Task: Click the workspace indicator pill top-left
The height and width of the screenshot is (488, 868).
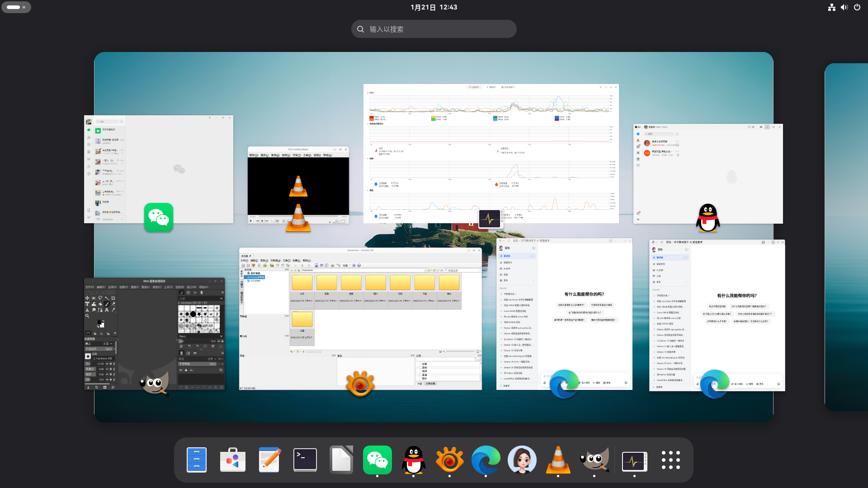Action: pyautogui.click(x=16, y=7)
